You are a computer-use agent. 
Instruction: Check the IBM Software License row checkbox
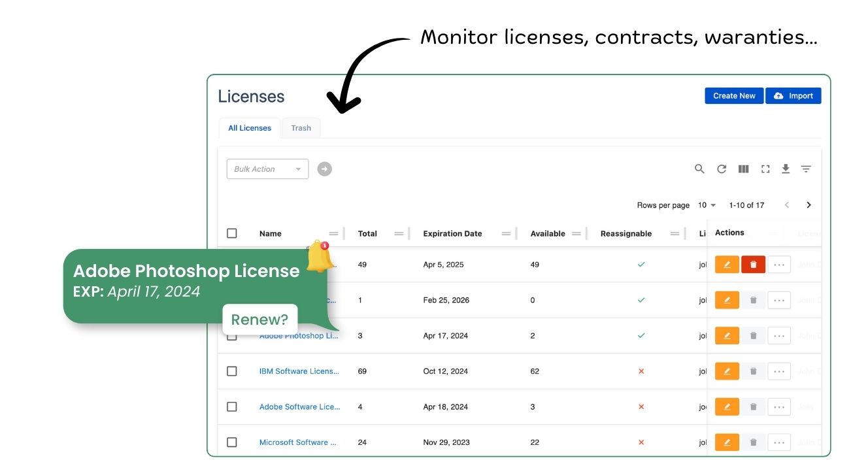coord(232,371)
